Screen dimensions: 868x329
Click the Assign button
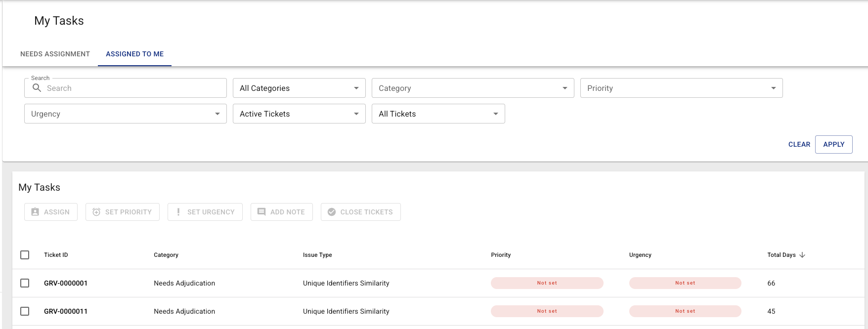coord(51,212)
